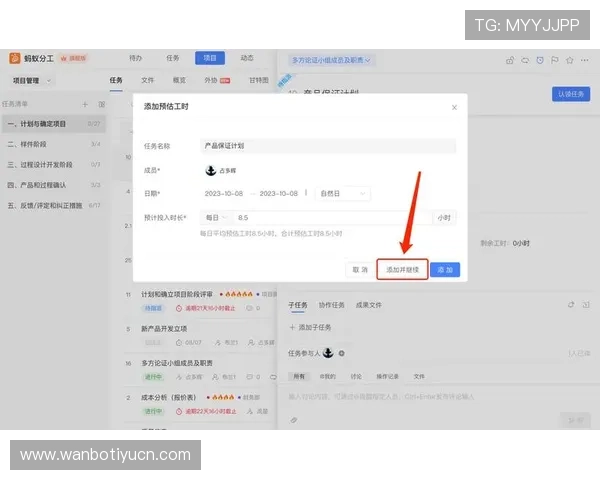
Task: Open the task 多方论证小组成员及职责 in the list
Action: pyautogui.click(x=177, y=363)
